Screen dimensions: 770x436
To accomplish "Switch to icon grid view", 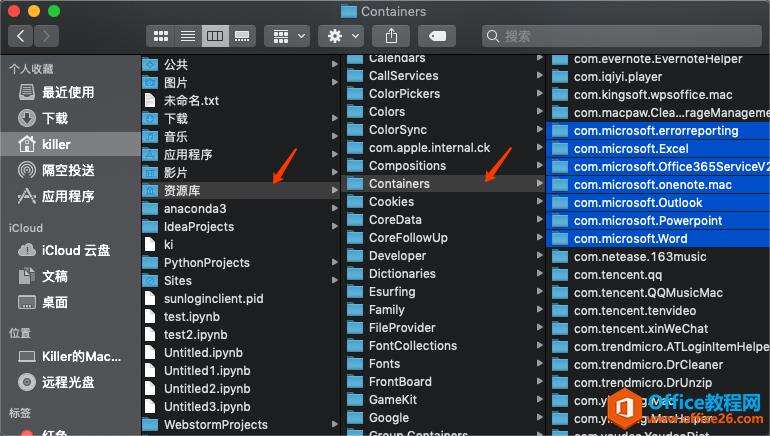I will click(x=161, y=36).
